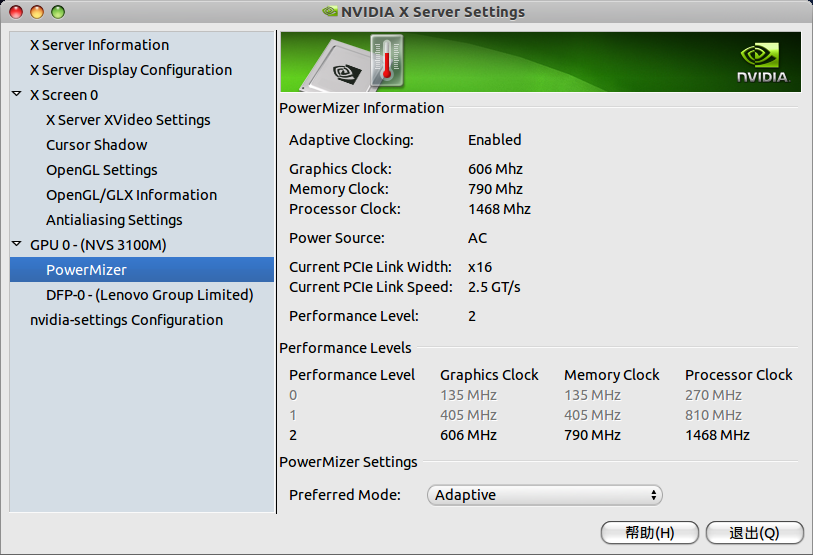Click the 帮助(H) help button
The width and height of the screenshot is (813, 555).
[650, 533]
